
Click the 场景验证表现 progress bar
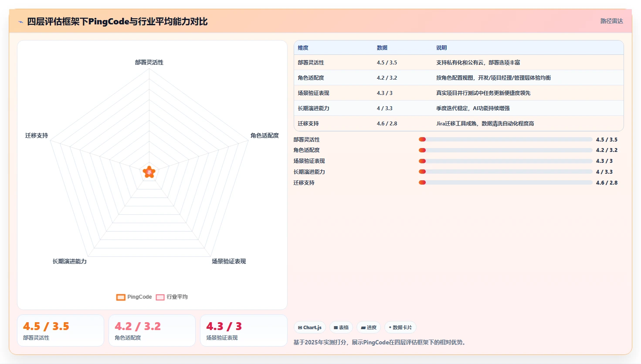point(505,161)
